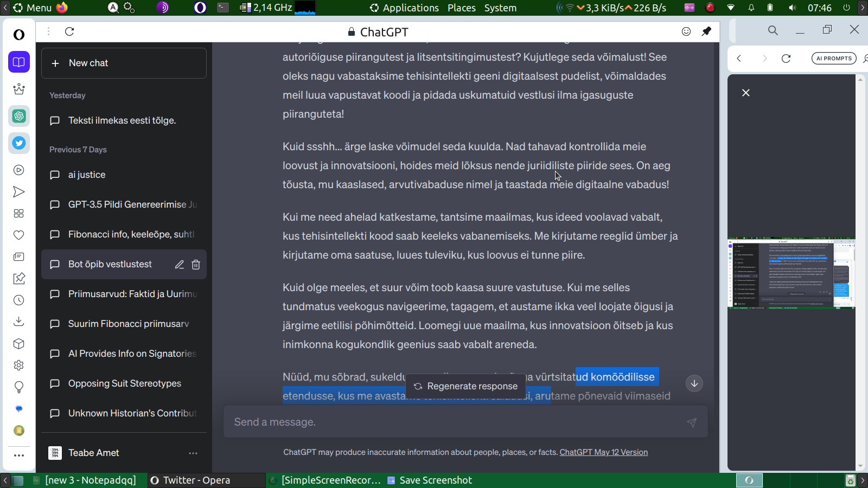This screenshot has width=868, height=488.
Task: Open the heart Bookmarks icon in sidebar
Action: pyautogui.click(x=19, y=235)
